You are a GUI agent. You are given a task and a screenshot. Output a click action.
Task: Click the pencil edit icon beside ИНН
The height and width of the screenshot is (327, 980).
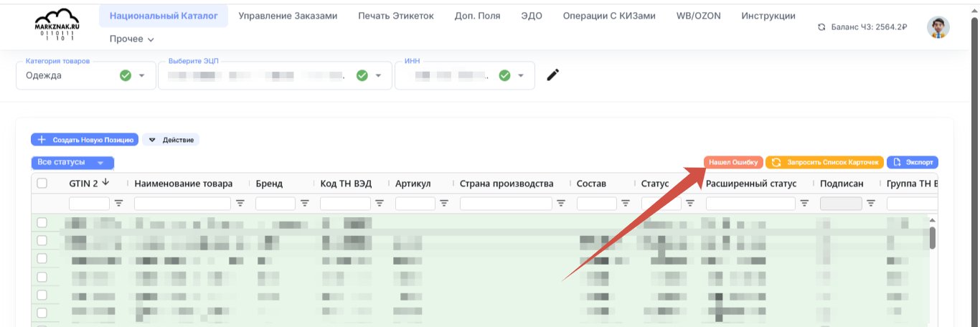tap(552, 75)
